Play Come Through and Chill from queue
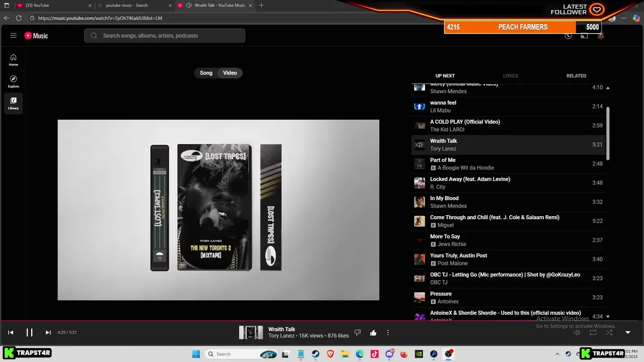644x362 pixels. (508, 221)
